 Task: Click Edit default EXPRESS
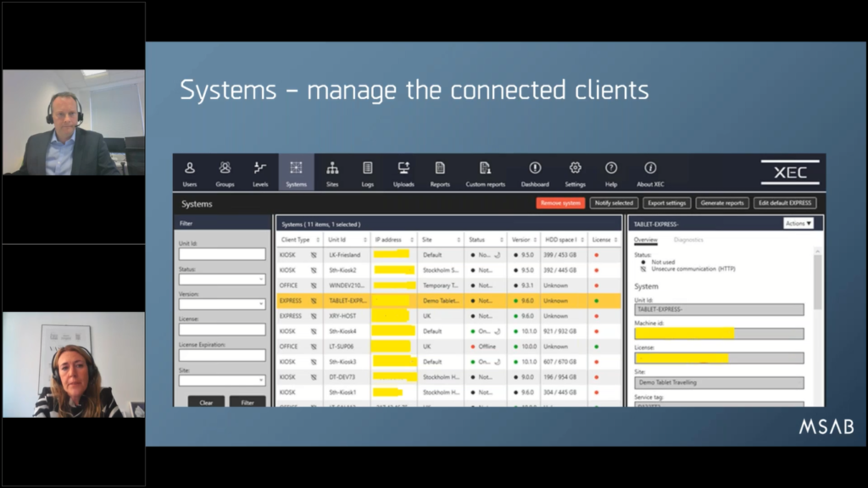coord(784,203)
